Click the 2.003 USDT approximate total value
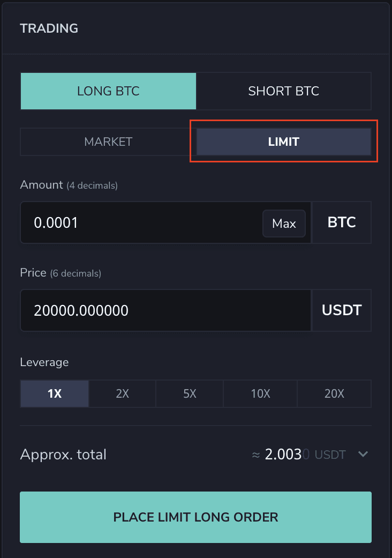 (x=298, y=455)
